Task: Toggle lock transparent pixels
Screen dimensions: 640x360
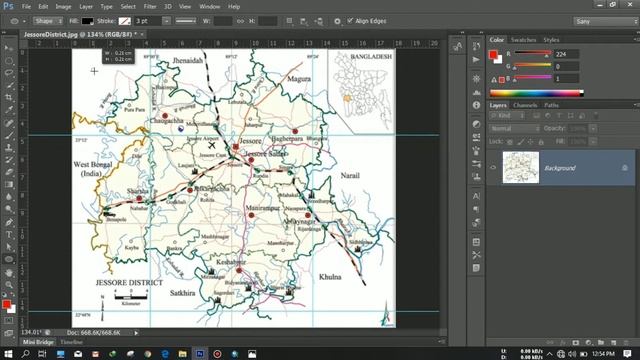Action: point(510,142)
